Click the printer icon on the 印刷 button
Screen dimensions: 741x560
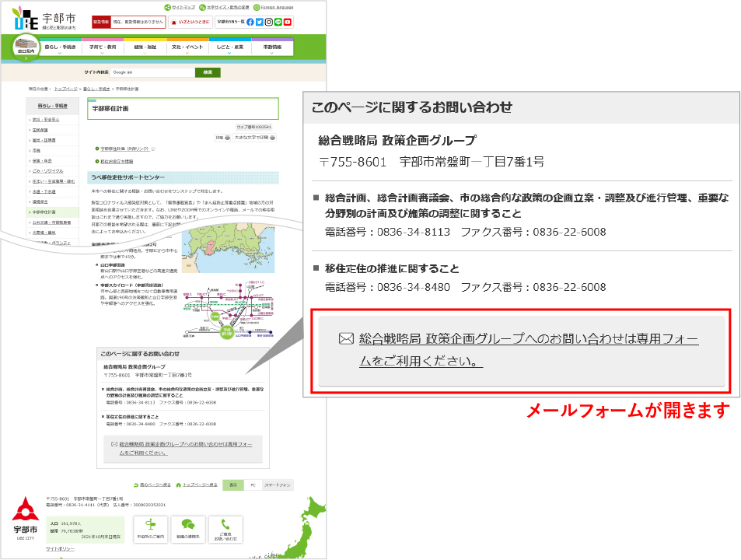tap(227, 138)
